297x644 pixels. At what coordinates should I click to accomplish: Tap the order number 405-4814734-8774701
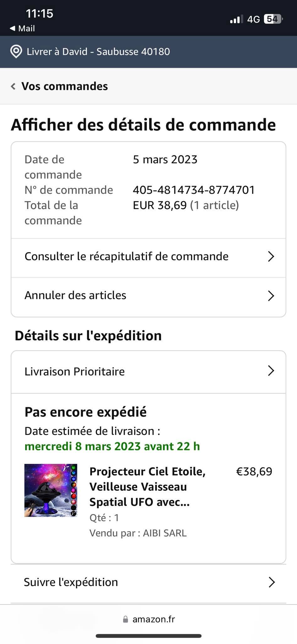click(194, 190)
